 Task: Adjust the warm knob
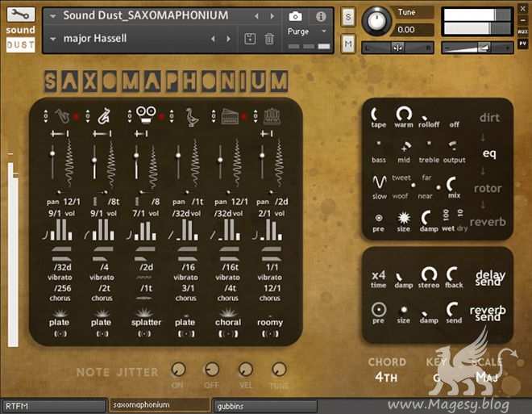[404, 114]
